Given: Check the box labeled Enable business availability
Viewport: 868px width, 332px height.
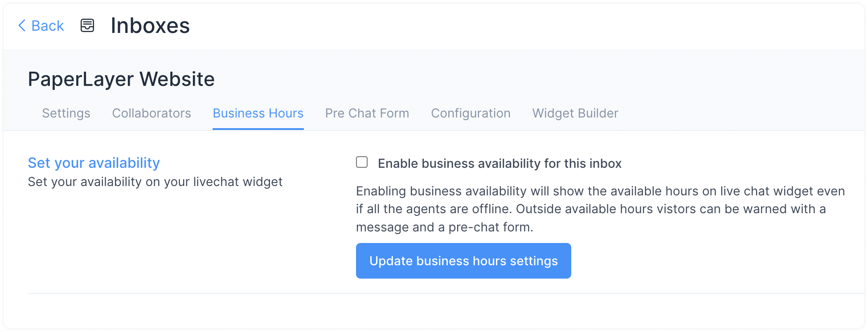Looking at the screenshot, I should tap(361, 162).
